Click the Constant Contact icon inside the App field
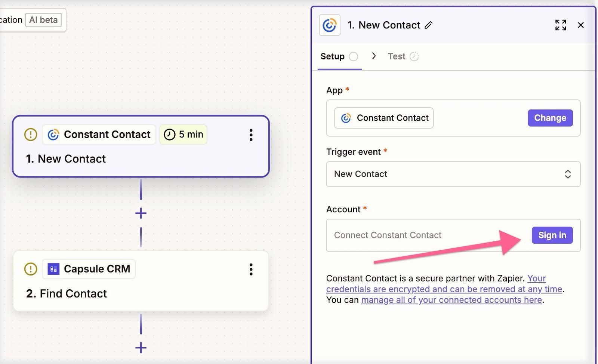The width and height of the screenshot is (598, 364). (x=346, y=118)
